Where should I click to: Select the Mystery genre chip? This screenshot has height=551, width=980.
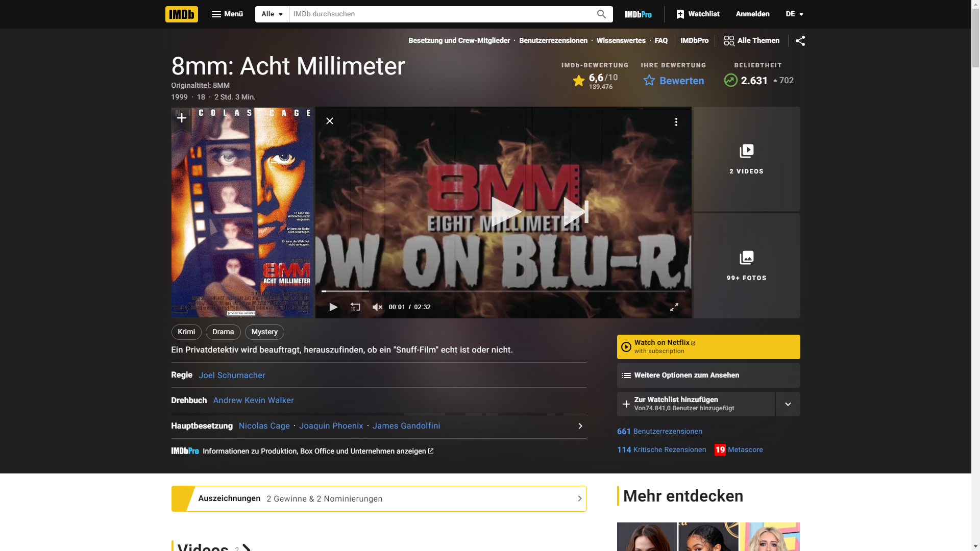pyautogui.click(x=264, y=332)
